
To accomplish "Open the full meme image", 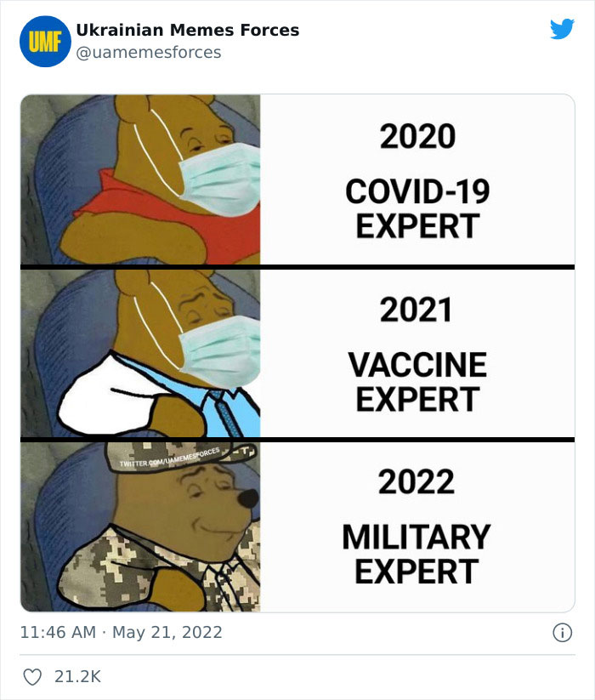I will click(x=297, y=349).
